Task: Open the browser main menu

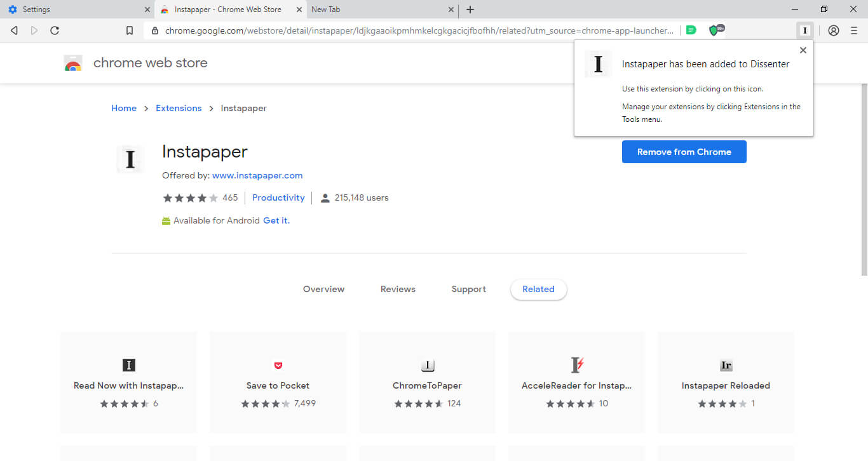Action: [854, 30]
